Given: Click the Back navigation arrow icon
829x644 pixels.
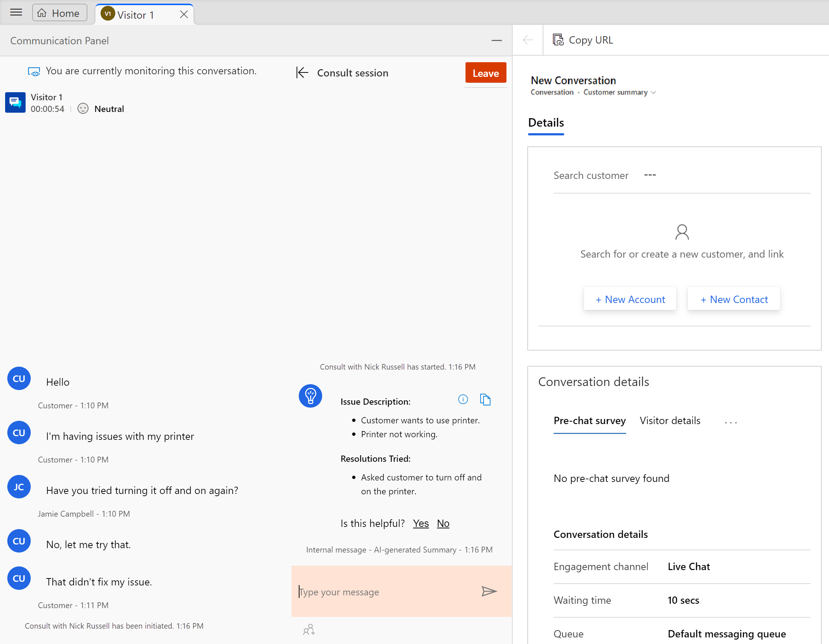Looking at the screenshot, I should (528, 39).
